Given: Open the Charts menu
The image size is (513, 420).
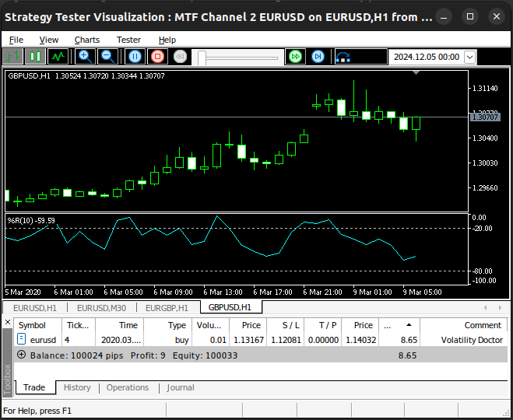Looking at the screenshot, I should pos(87,40).
